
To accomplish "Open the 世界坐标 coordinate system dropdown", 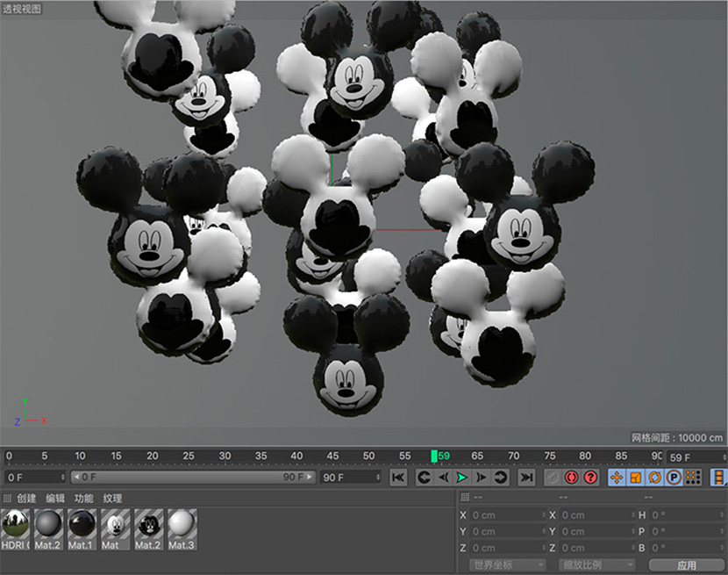I will click(507, 565).
